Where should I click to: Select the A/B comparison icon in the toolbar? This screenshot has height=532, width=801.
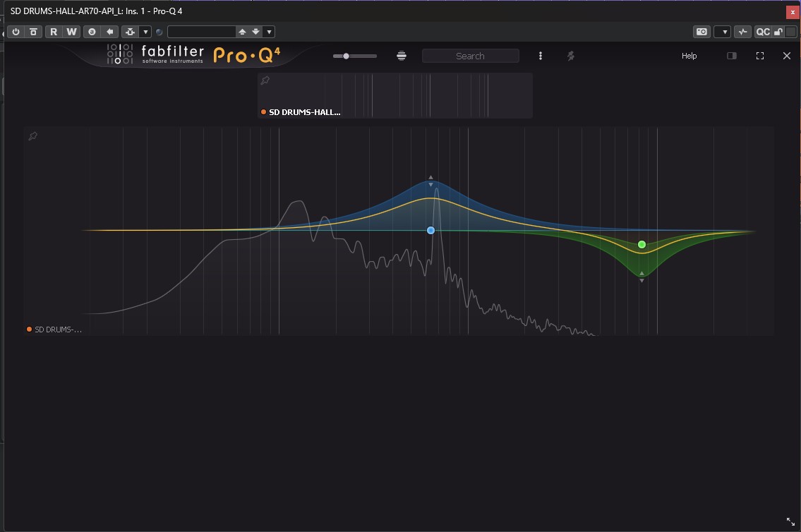pyautogui.click(x=91, y=31)
